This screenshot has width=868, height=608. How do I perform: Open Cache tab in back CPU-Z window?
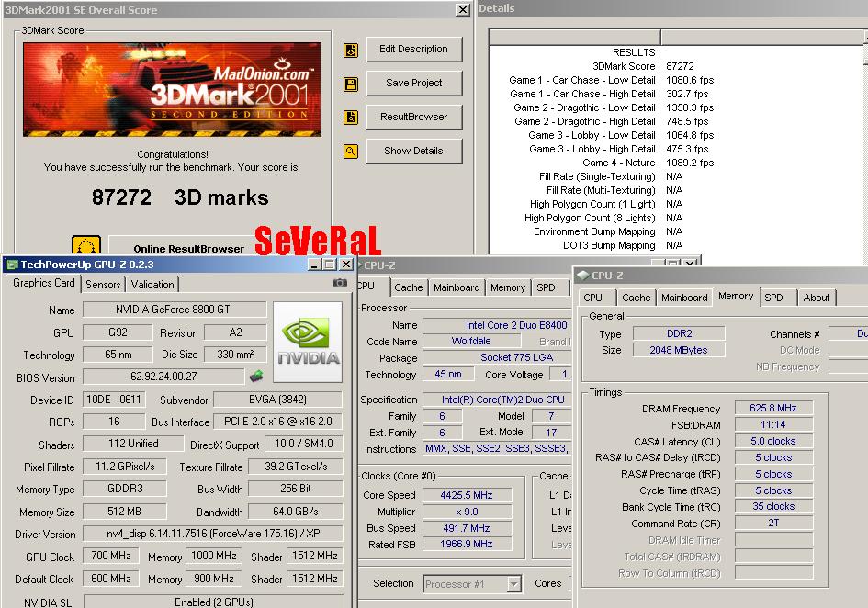pos(409,287)
